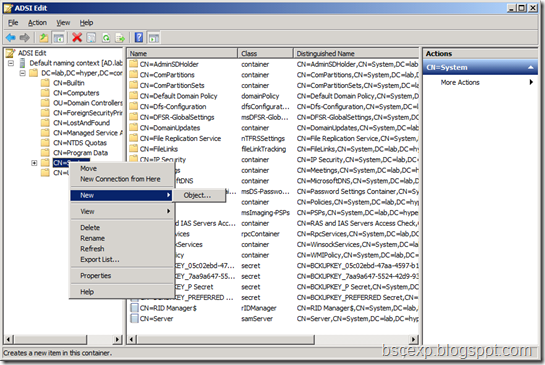Image resolution: width=545 pixels, height=365 pixels.
Task: Click More Actions in Actions pane
Action: click(460, 82)
